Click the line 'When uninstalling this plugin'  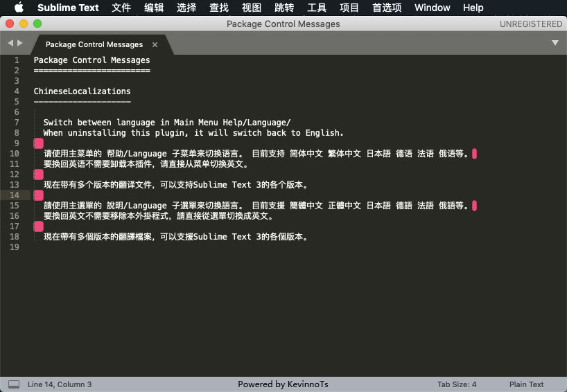(x=193, y=133)
